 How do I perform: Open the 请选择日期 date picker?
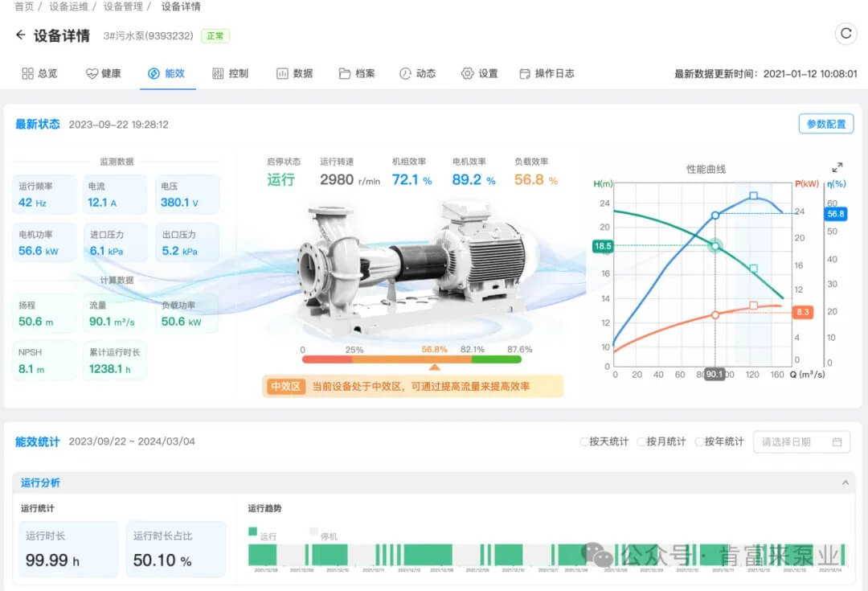coord(801,441)
